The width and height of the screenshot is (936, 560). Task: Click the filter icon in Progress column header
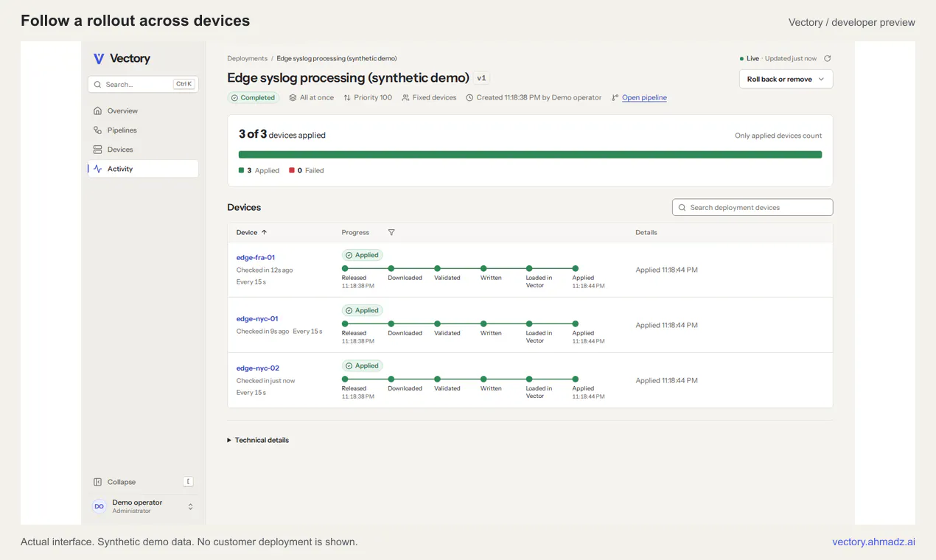point(391,232)
